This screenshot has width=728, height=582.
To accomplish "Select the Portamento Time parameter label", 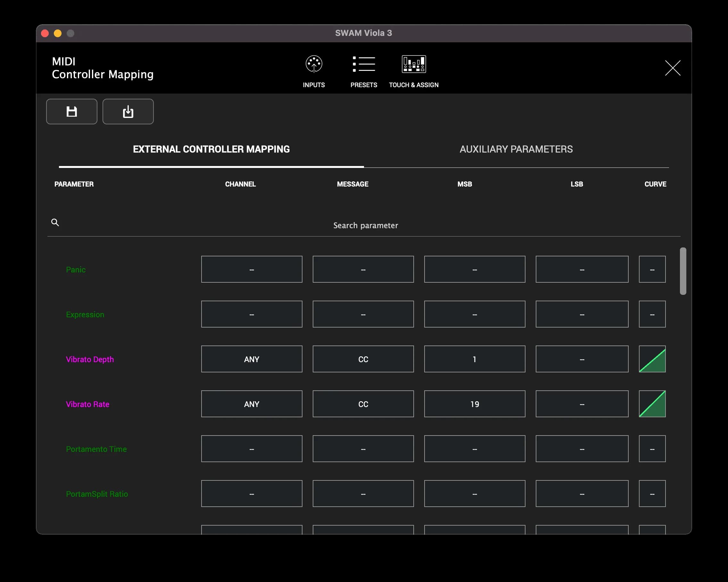I will tap(96, 449).
